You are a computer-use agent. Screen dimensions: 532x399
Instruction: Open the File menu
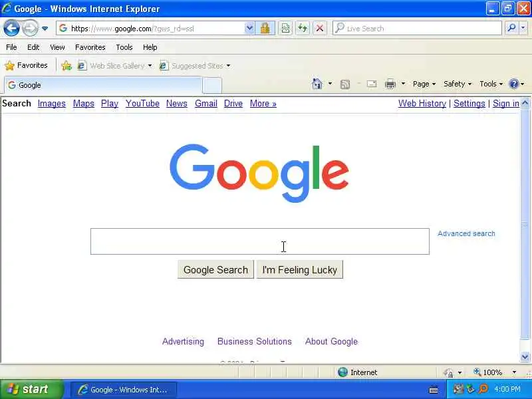[11, 47]
